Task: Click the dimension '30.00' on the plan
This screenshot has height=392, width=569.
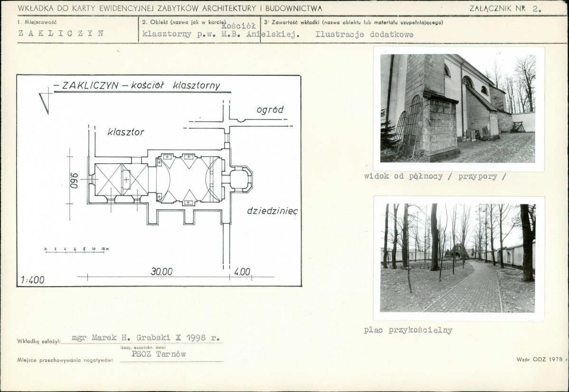Action: [161, 271]
